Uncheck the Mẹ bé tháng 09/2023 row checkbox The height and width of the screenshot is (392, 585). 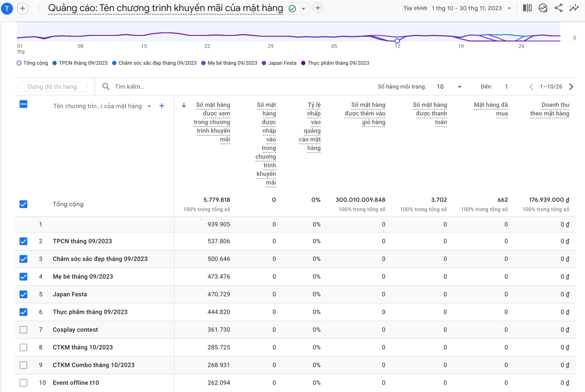pos(23,277)
